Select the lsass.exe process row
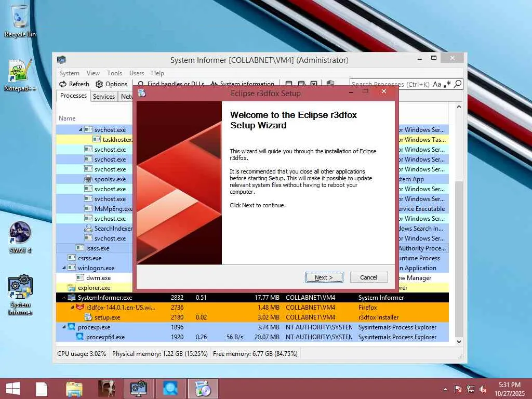 click(95, 248)
